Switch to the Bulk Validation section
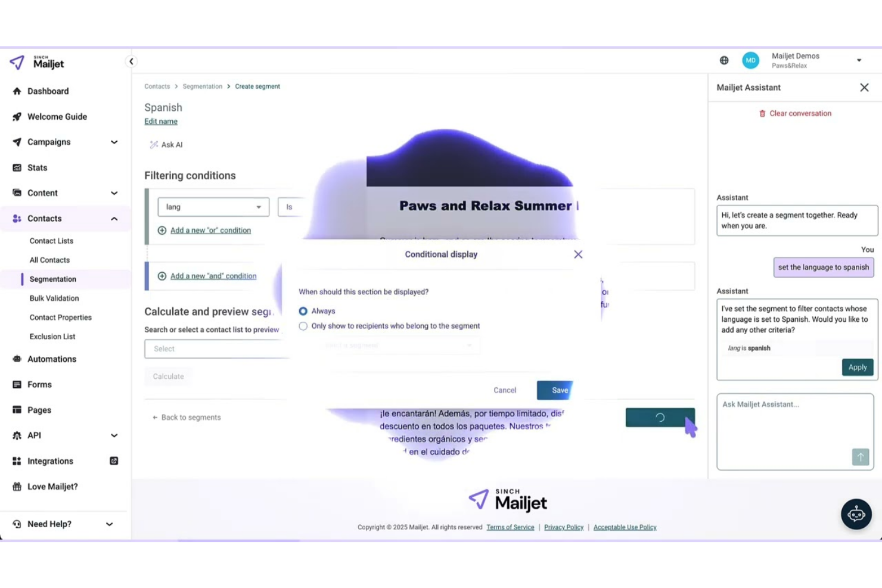This screenshot has height=588, width=882. (54, 298)
